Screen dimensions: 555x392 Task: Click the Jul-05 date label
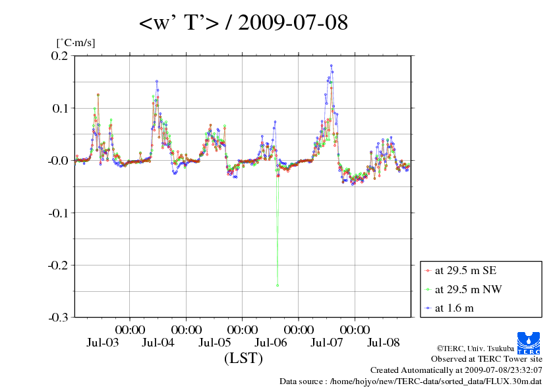click(214, 343)
